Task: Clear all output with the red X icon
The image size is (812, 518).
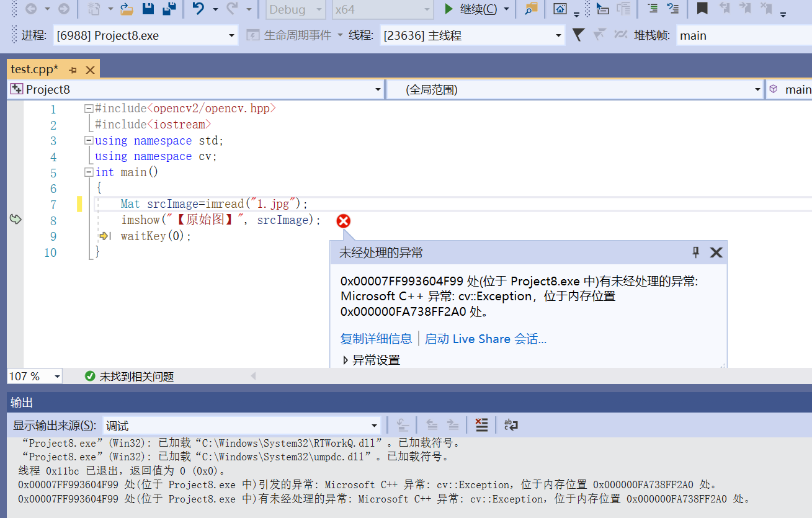Action: click(x=482, y=425)
